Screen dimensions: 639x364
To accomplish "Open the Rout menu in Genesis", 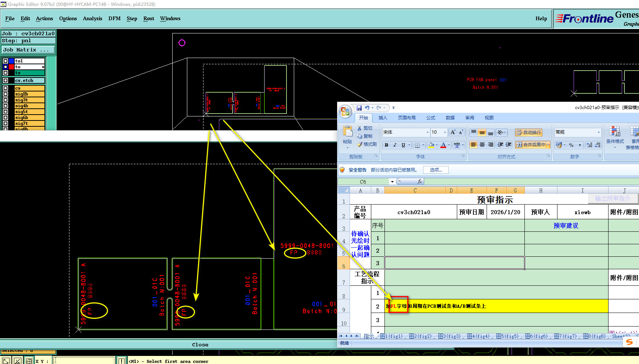I will (x=149, y=19).
